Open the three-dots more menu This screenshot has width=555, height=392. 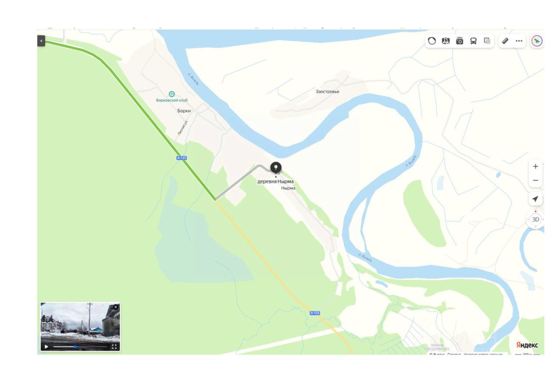click(x=519, y=41)
